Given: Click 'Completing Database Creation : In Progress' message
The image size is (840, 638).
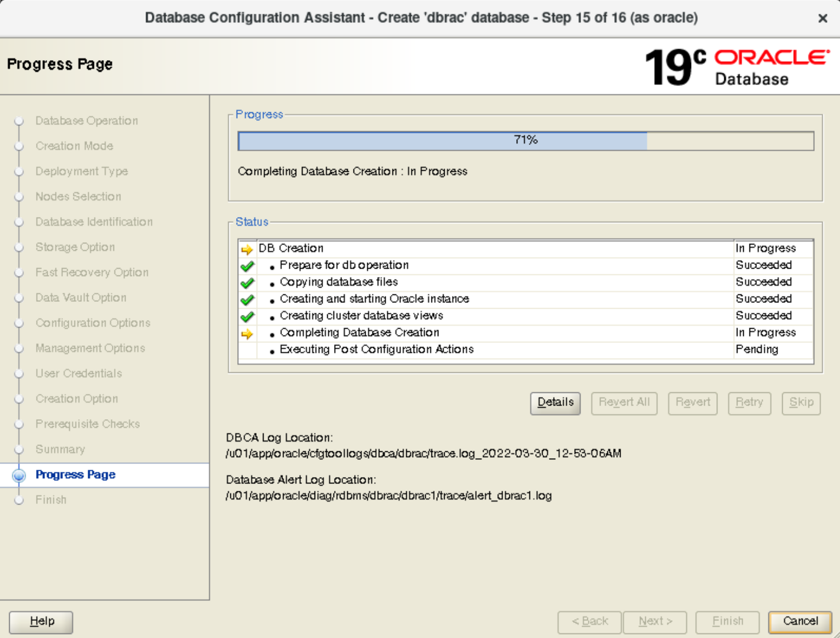Looking at the screenshot, I should 352,171.
